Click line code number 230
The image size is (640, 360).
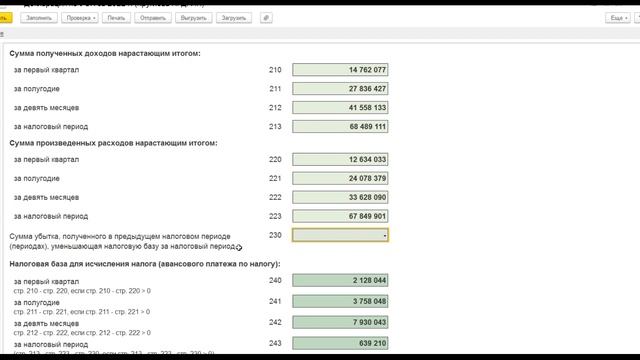pos(275,235)
